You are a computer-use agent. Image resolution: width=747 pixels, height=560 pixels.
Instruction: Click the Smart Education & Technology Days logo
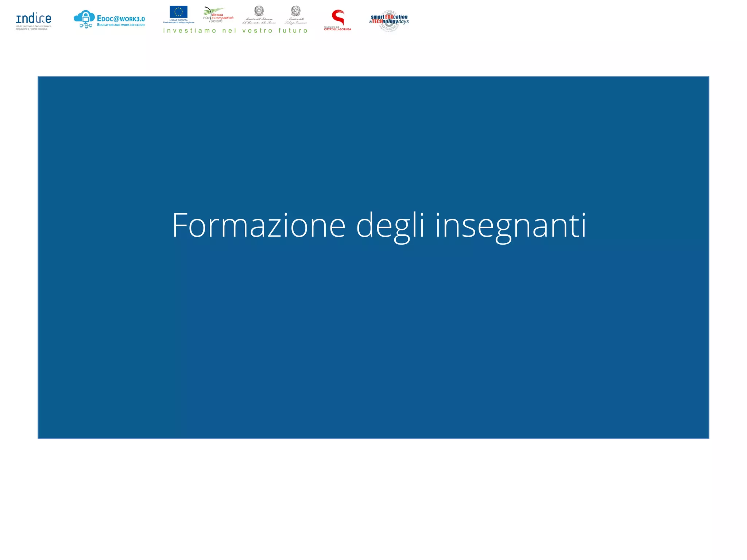click(389, 21)
